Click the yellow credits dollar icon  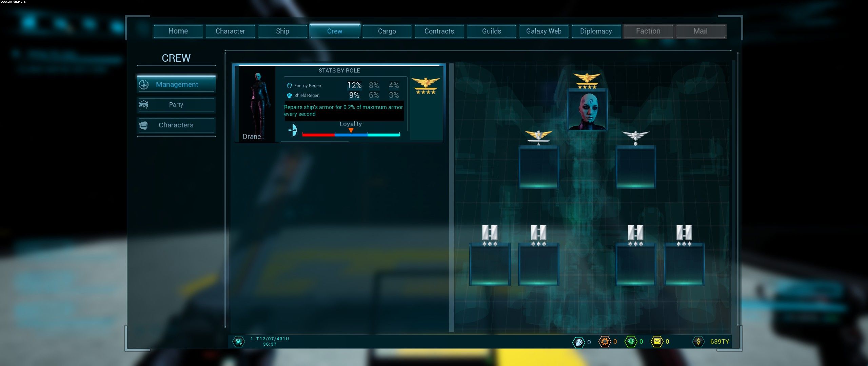point(698,341)
